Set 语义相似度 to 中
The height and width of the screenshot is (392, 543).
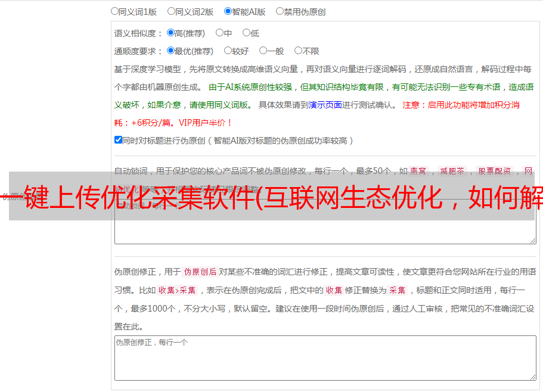pyautogui.click(x=219, y=33)
